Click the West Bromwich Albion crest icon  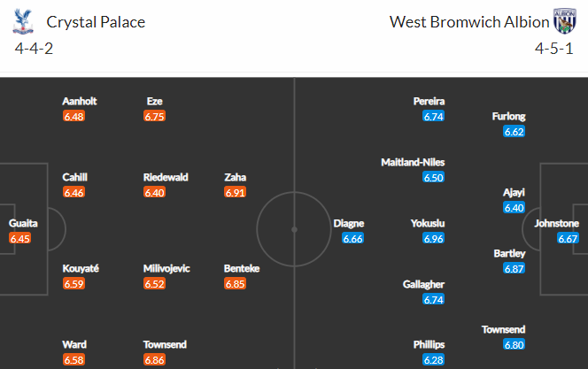tap(565, 21)
